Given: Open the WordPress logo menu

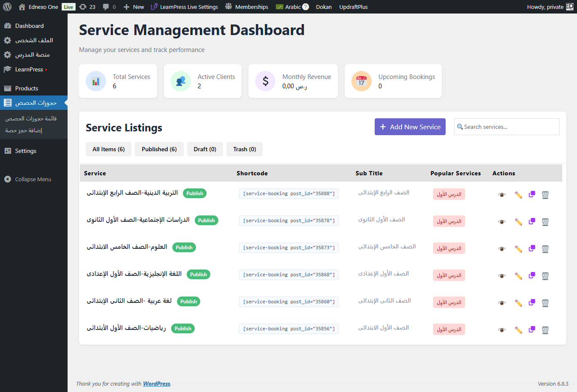Looking at the screenshot, I should click(7, 7).
